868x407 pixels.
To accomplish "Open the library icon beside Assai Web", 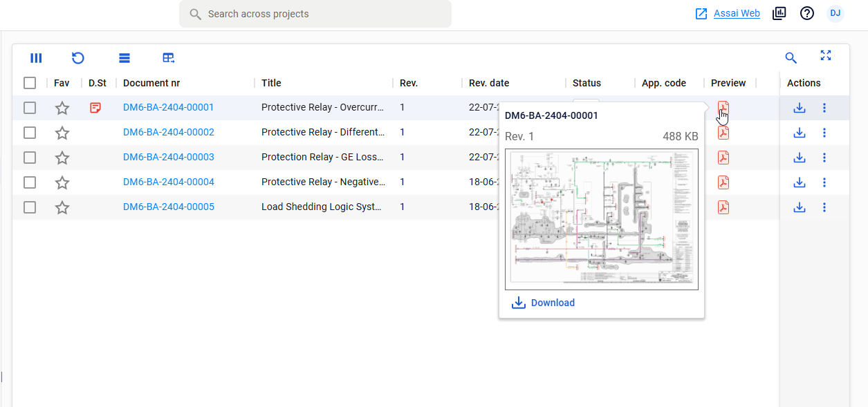I will 779,13.
